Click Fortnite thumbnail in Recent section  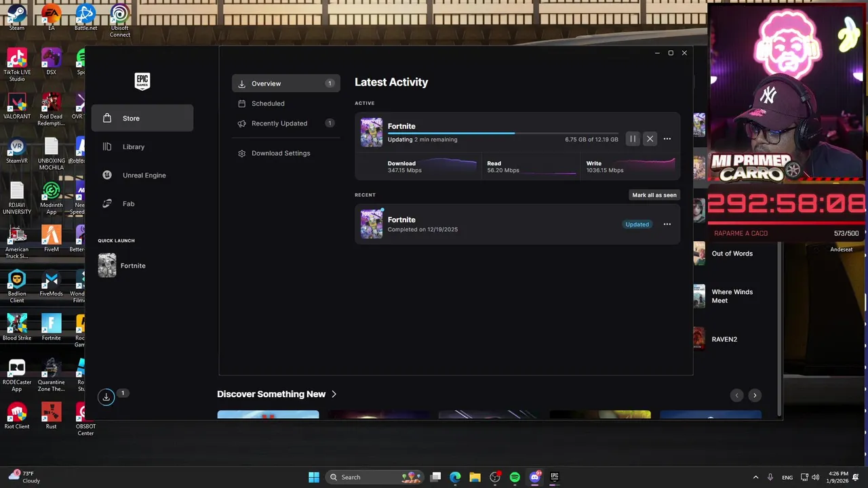pyautogui.click(x=371, y=224)
